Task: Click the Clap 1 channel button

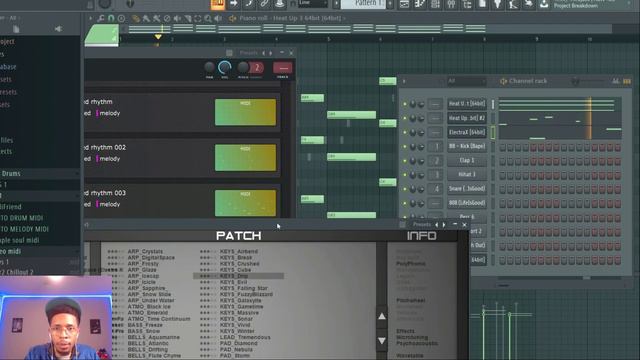Action: 467,160
